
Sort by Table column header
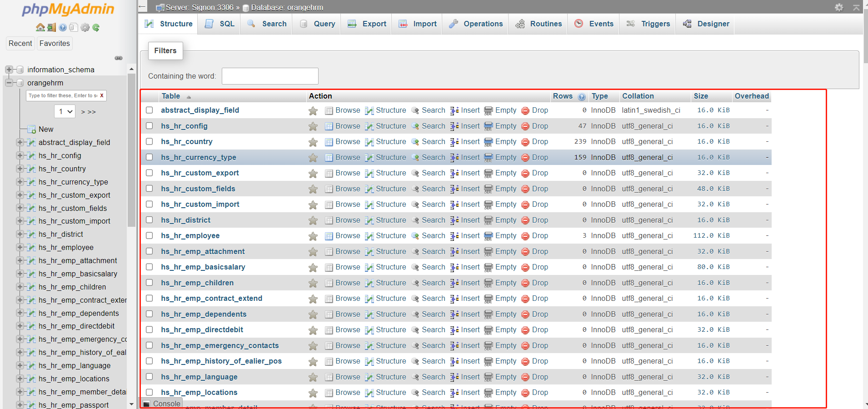pyautogui.click(x=171, y=96)
